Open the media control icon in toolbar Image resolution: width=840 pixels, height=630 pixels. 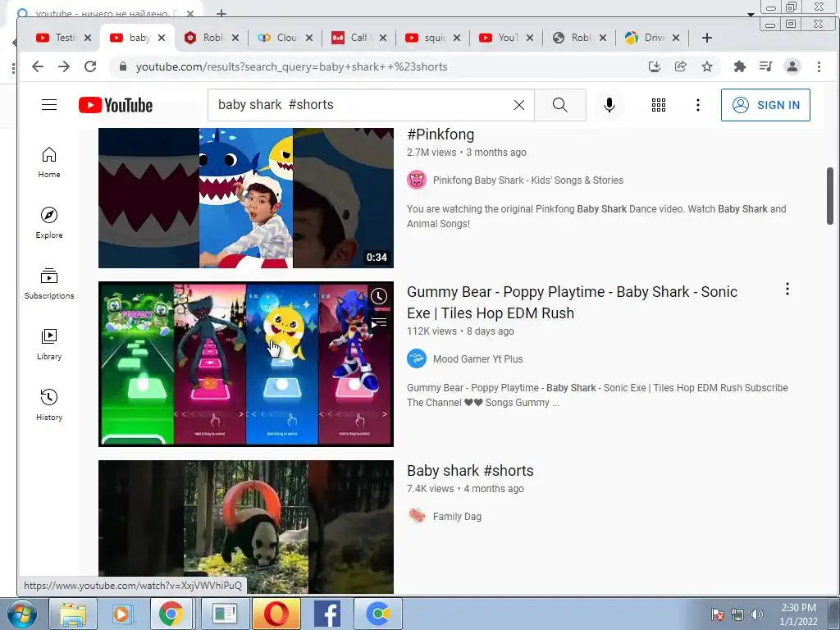pyautogui.click(x=765, y=66)
